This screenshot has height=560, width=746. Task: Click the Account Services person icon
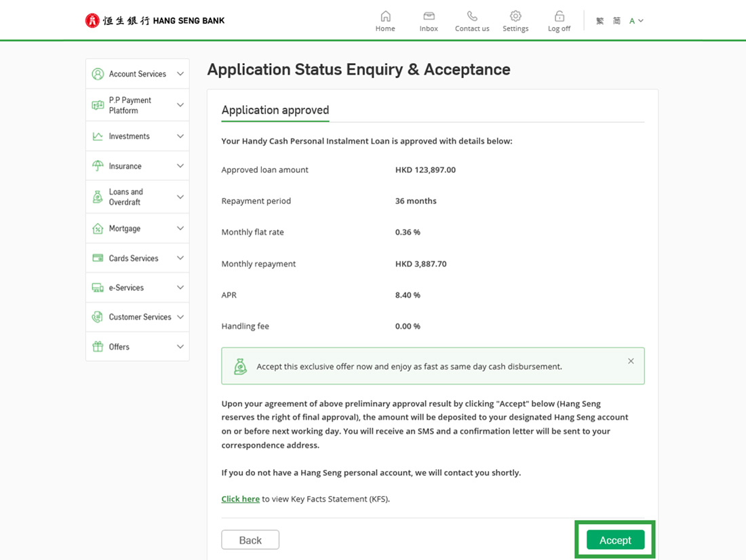point(98,74)
